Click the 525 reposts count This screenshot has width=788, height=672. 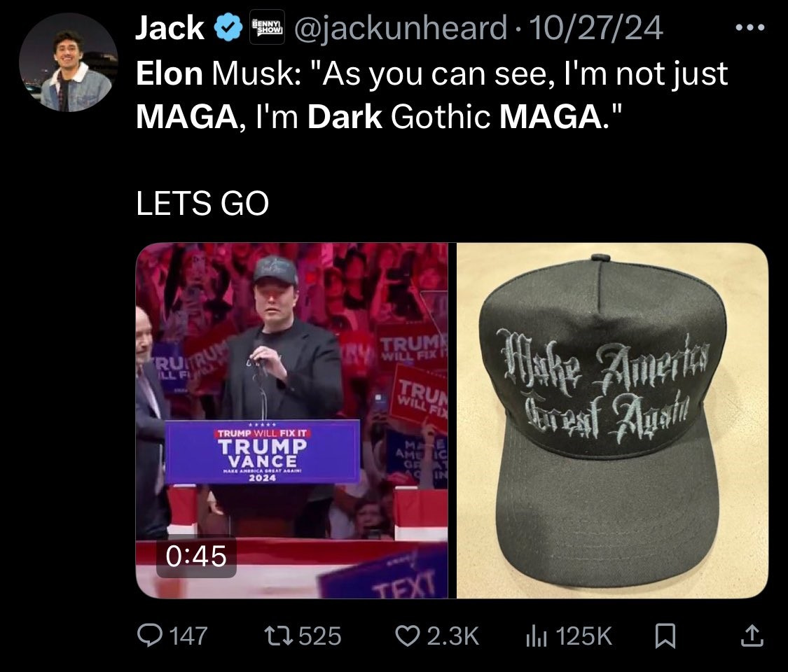point(320,636)
